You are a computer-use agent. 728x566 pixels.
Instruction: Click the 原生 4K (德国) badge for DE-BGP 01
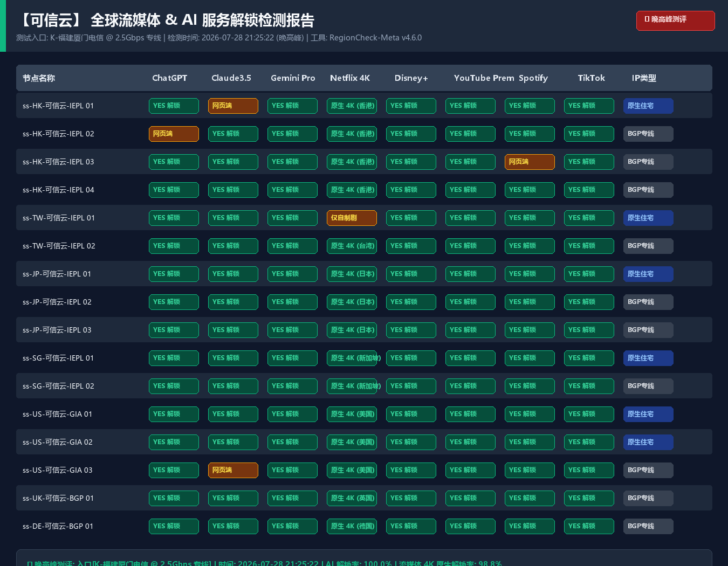[x=352, y=526]
